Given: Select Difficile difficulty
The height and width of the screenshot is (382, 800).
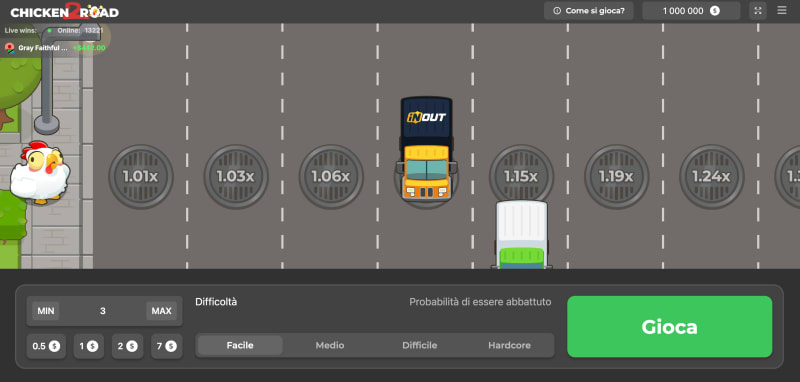Looking at the screenshot, I should 419,345.
